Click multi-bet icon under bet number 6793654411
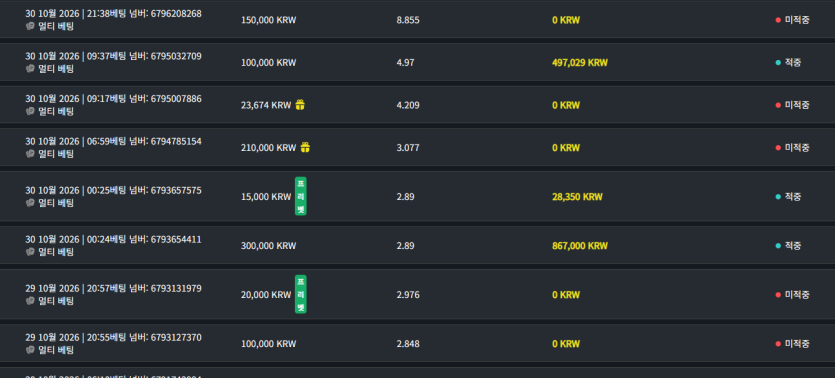This screenshot has width=835, height=378. point(30,252)
